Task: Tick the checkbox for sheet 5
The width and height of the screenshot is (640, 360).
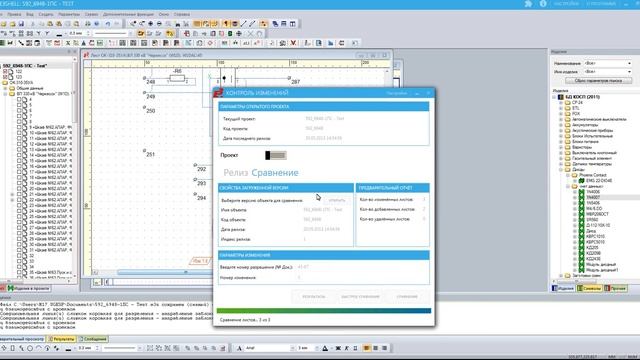Action: (x=19, y=105)
